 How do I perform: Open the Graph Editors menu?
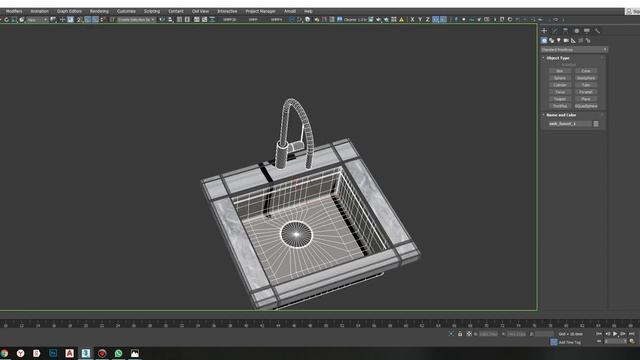tap(69, 11)
